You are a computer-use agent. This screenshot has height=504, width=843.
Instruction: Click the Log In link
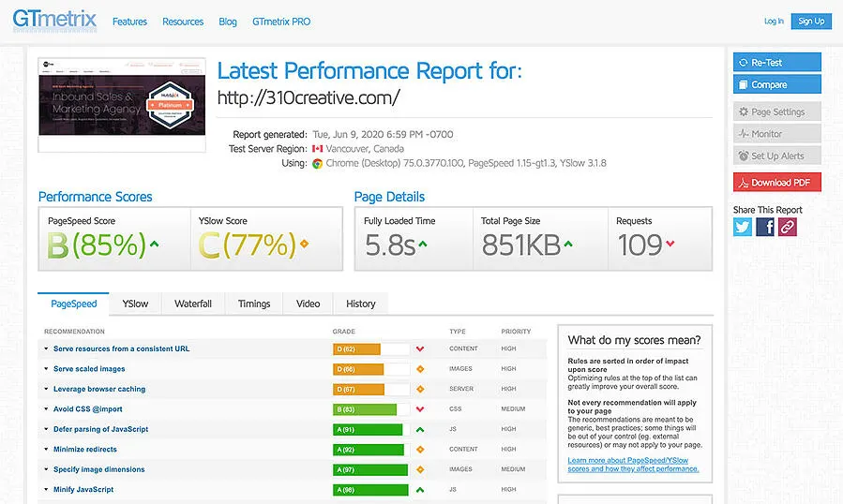coord(774,21)
